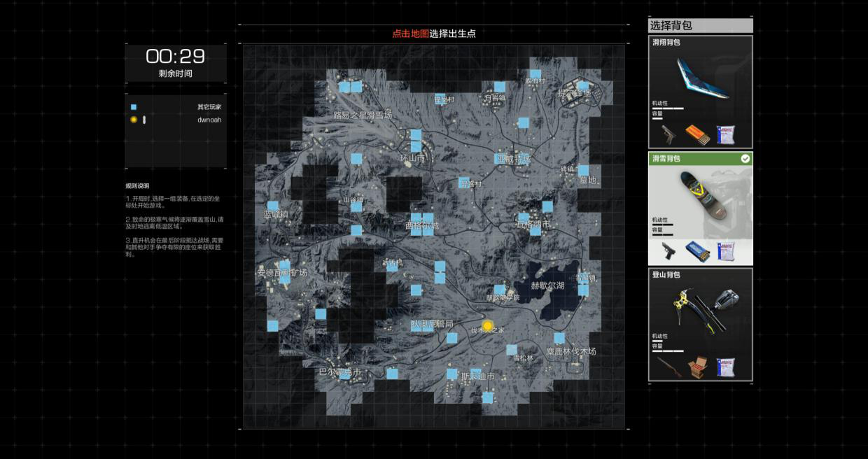
Task: Choose spawn at 麋鹿林伐木场
Action: (x=571, y=351)
